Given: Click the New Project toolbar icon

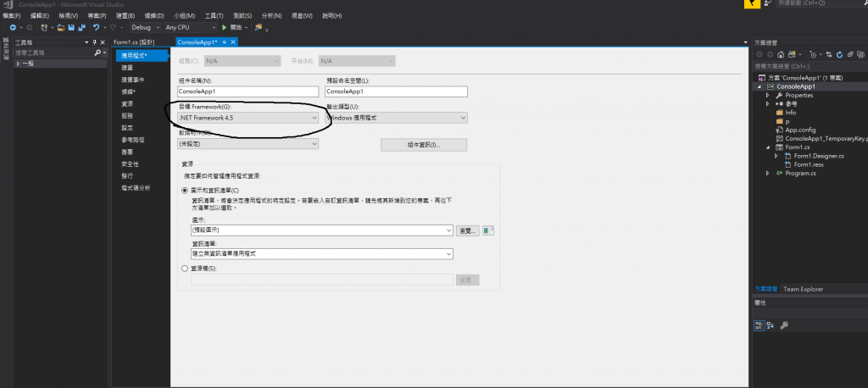Looking at the screenshot, I should click(x=44, y=28).
